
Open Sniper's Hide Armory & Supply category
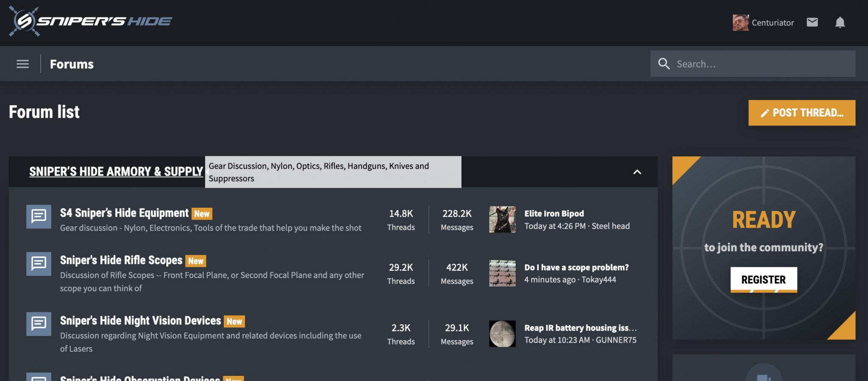click(x=116, y=172)
